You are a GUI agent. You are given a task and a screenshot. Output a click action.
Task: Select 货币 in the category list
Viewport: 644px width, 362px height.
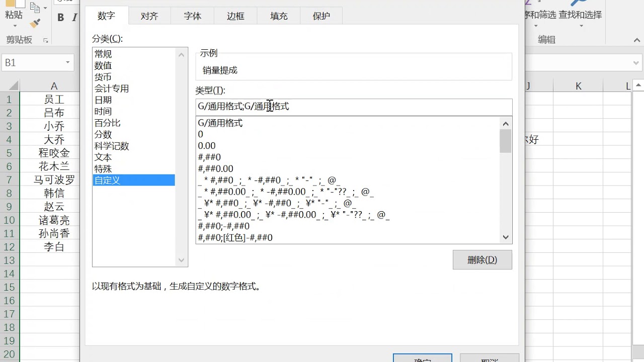(x=133, y=77)
